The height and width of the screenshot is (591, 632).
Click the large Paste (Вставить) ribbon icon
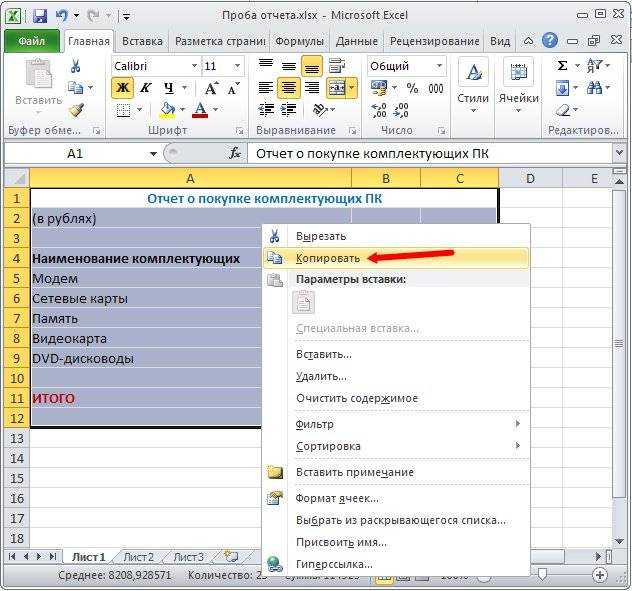pyautogui.click(x=39, y=74)
